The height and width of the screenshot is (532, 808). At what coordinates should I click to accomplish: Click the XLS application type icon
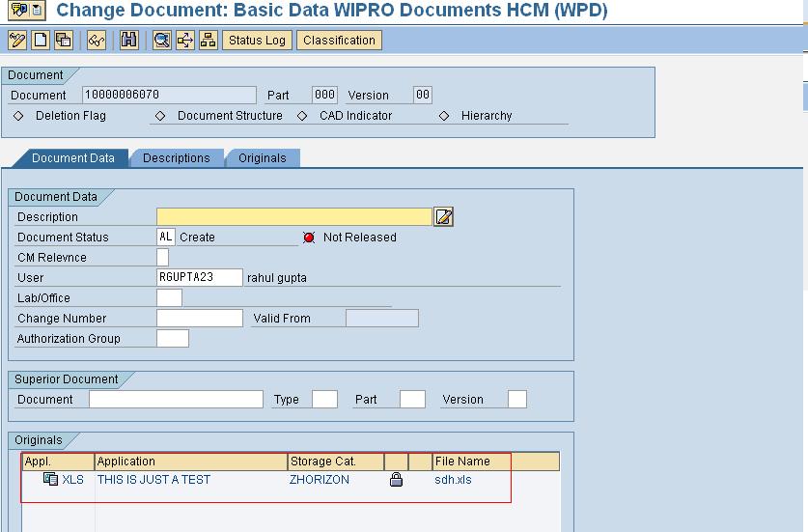click(x=50, y=480)
